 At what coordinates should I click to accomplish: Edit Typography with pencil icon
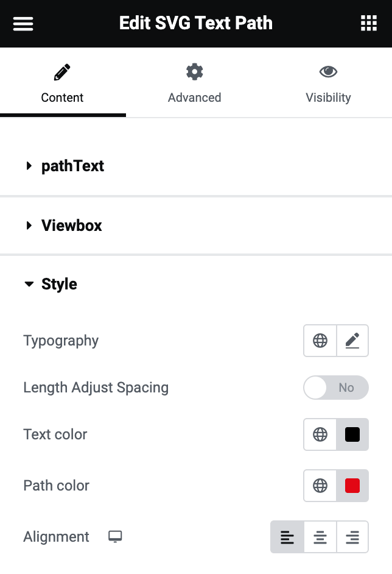pos(352,341)
